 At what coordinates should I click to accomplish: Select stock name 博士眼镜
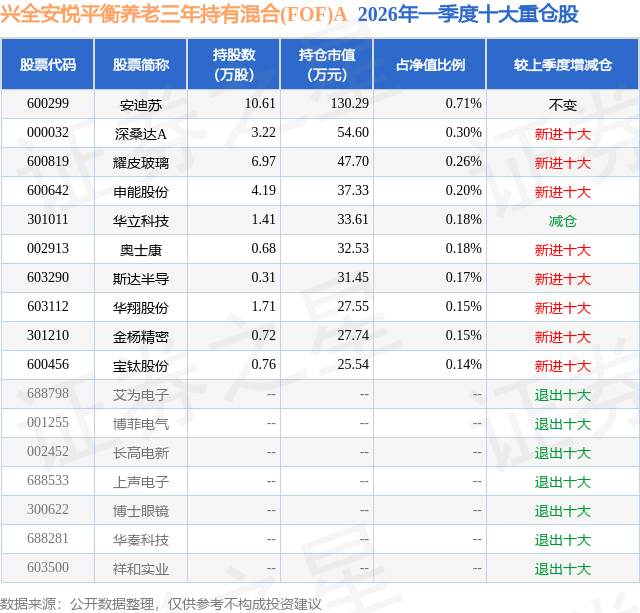pyautogui.click(x=141, y=511)
